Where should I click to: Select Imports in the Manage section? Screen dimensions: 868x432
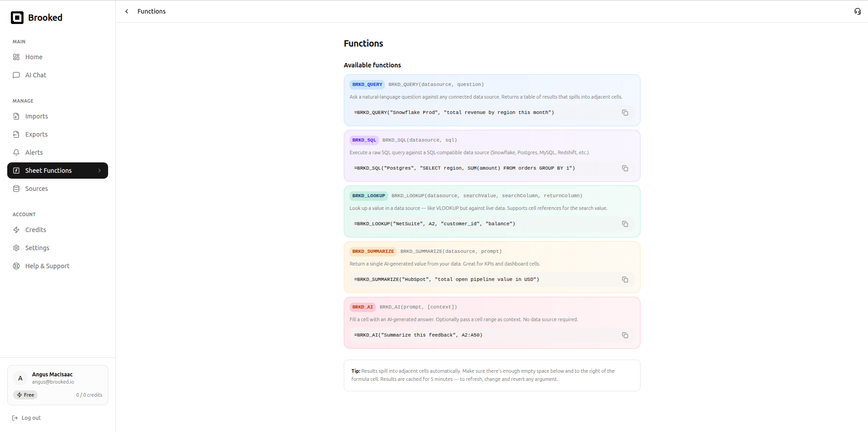(x=57, y=116)
